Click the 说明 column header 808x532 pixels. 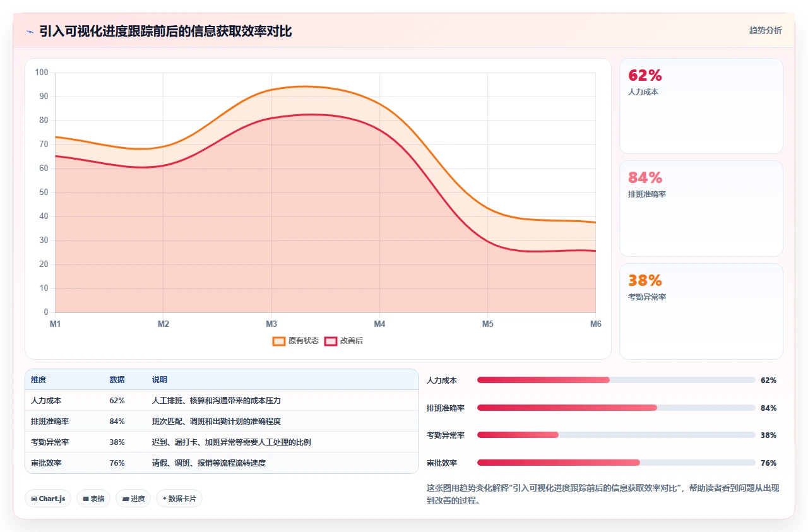pyautogui.click(x=160, y=380)
